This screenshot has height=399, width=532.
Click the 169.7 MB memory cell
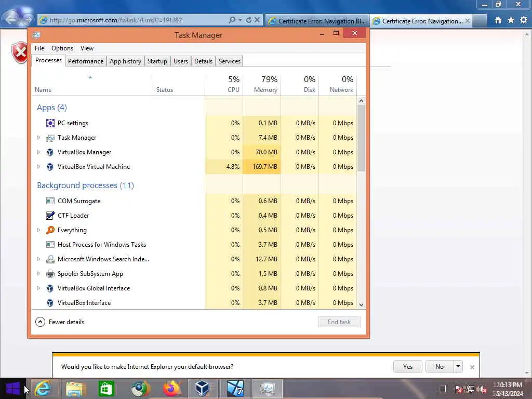[262, 167]
